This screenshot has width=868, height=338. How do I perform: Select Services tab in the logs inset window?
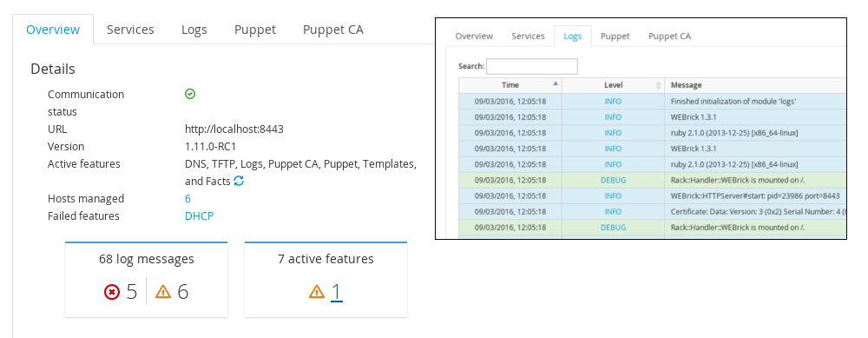pyautogui.click(x=528, y=36)
